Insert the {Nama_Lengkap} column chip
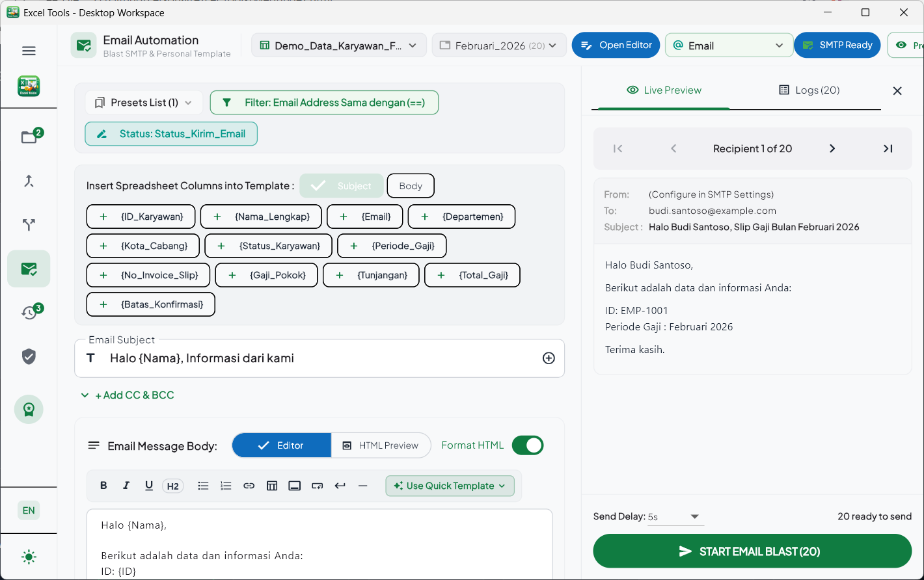 261,217
